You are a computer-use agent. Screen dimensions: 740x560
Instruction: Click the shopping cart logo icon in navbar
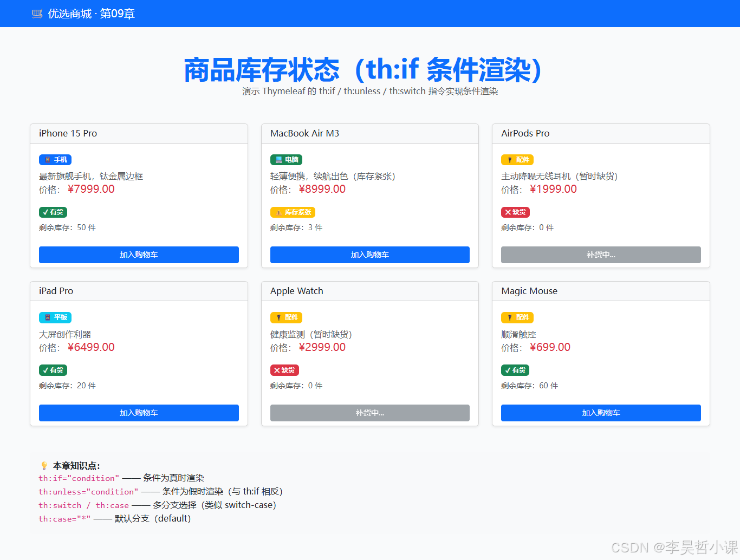click(37, 14)
